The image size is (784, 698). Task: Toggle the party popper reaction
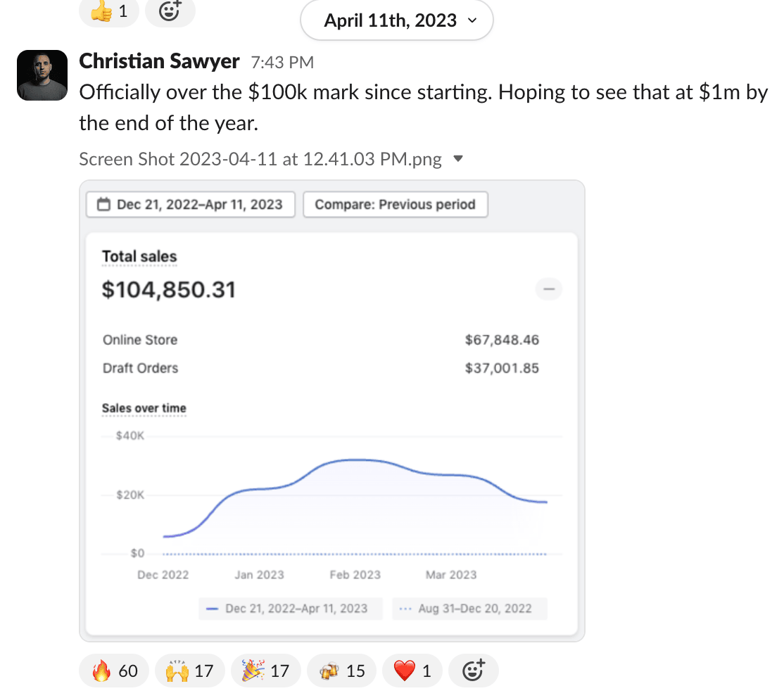click(265, 671)
